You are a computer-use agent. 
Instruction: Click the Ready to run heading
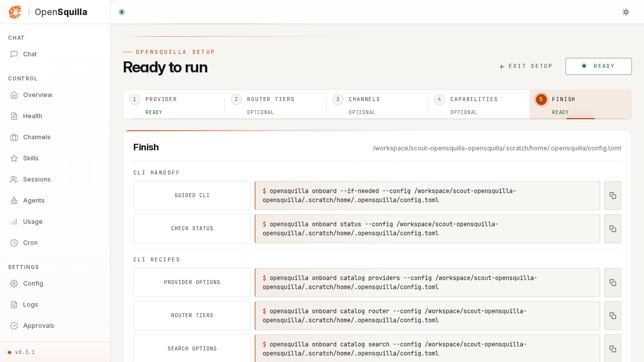pos(165,67)
